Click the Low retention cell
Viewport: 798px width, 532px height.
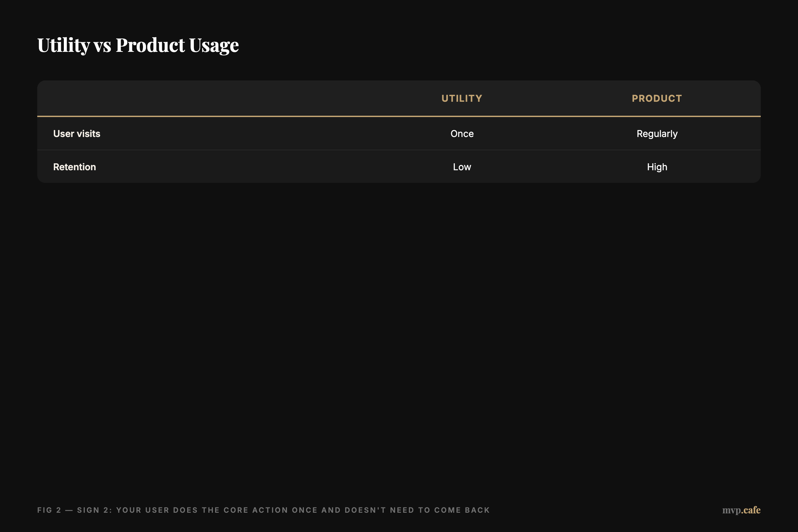(462, 167)
